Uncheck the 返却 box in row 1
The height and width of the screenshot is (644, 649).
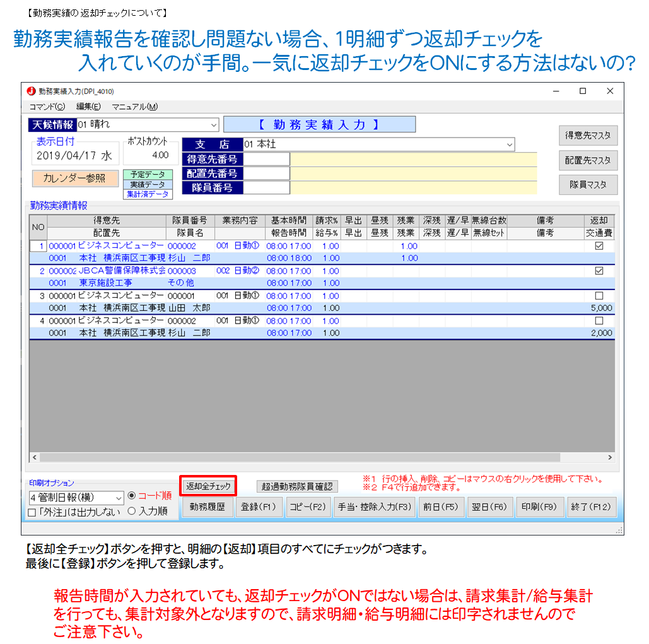[x=599, y=246]
